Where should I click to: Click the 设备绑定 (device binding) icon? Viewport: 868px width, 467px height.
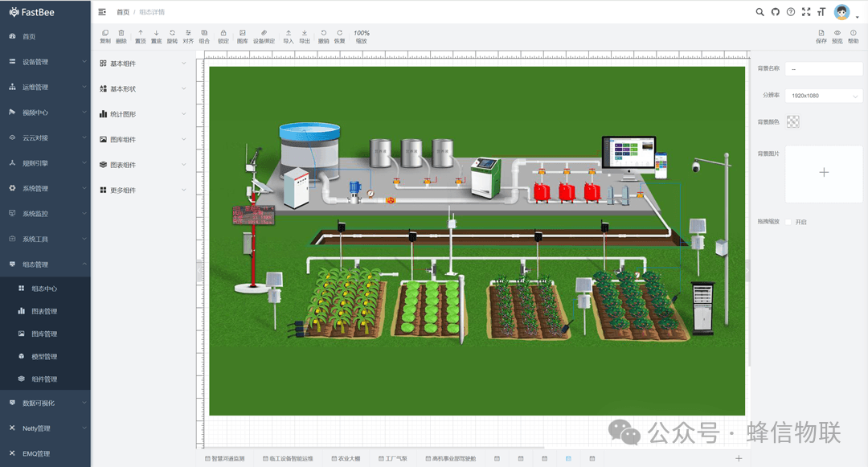(x=264, y=36)
